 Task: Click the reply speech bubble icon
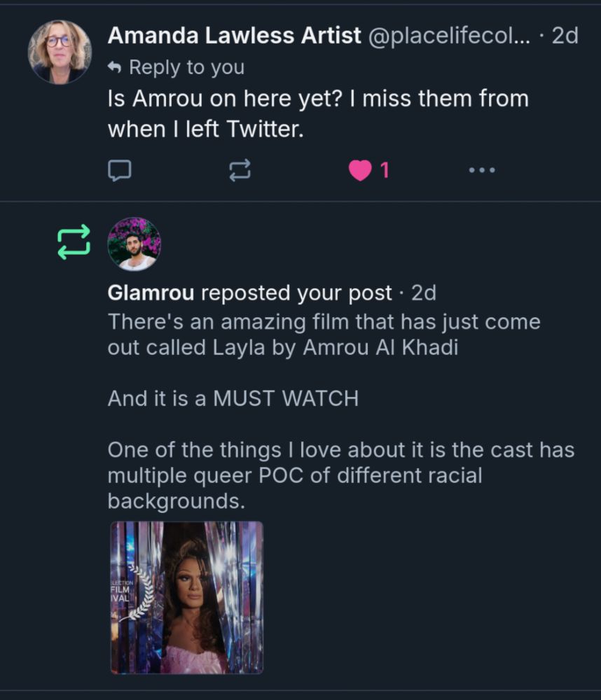point(120,170)
